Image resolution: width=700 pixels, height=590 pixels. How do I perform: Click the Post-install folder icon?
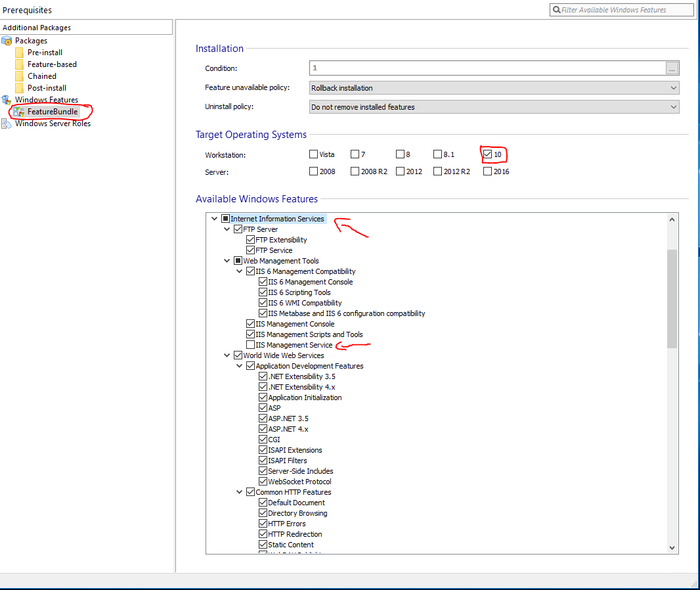(20, 88)
